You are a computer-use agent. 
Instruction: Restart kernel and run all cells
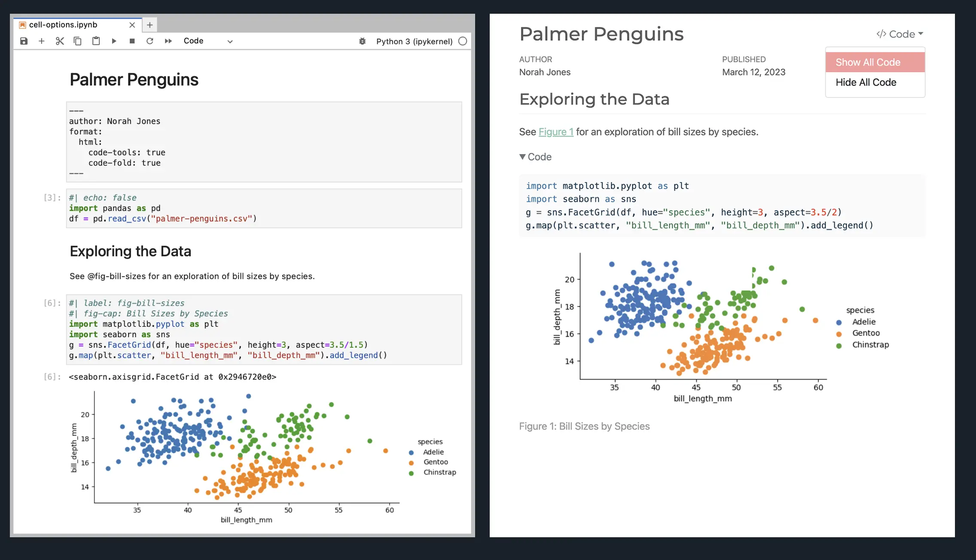pos(168,41)
